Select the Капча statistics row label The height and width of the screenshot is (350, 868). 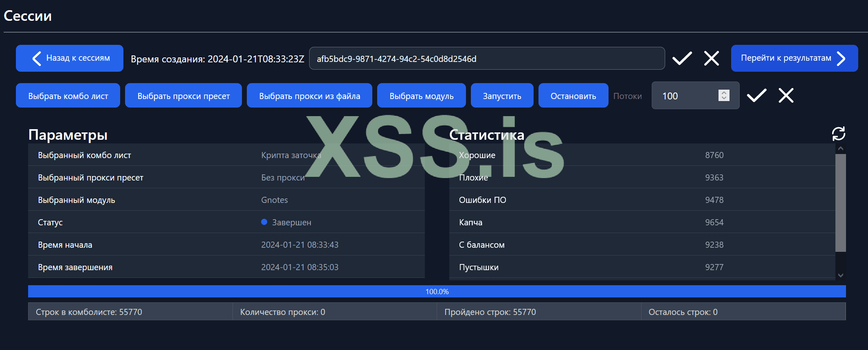click(470, 222)
